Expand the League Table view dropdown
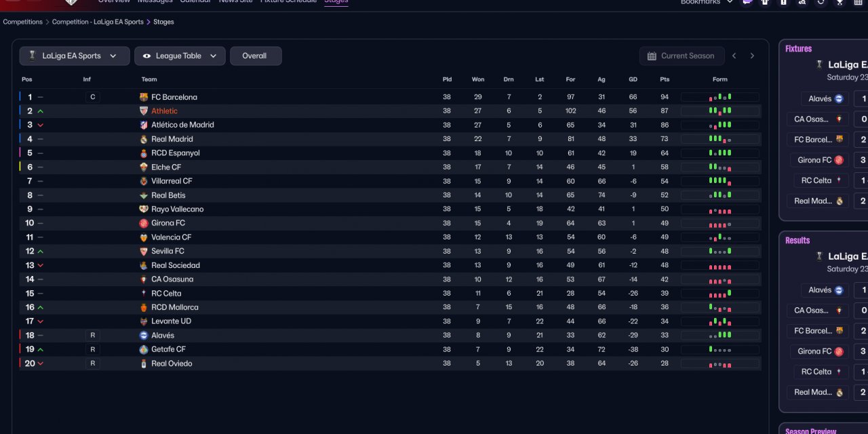The image size is (868, 434). click(x=180, y=56)
